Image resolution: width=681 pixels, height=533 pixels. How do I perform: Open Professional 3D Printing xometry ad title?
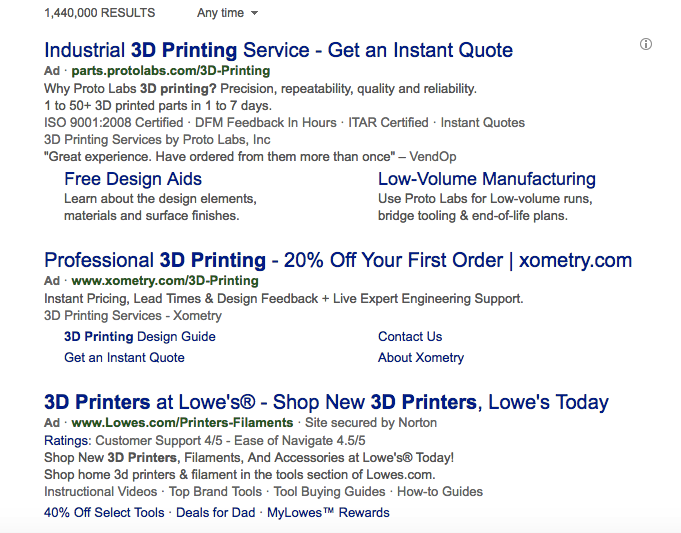tap(338, 260)
